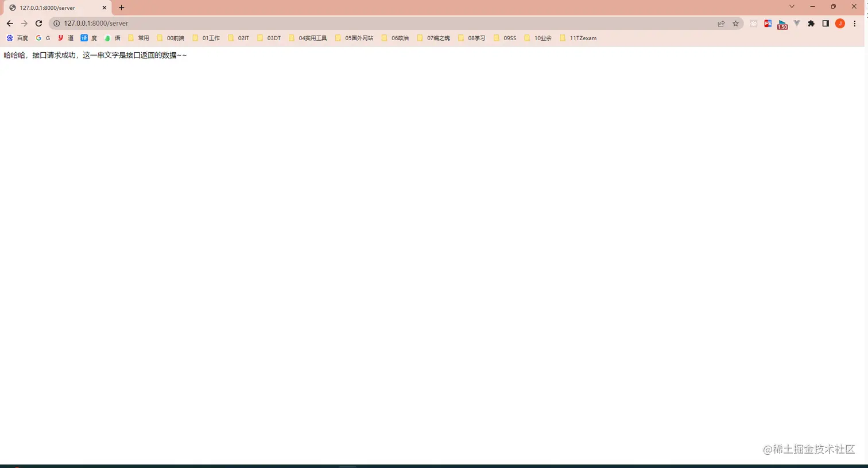The image size is (868, 468).
Task: Open the Vue devtools extension
Action: (797, 24)
